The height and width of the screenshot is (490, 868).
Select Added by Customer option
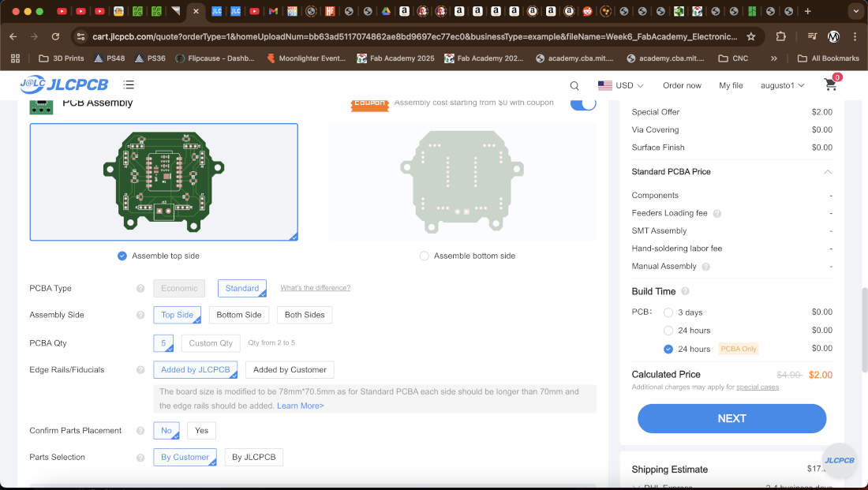(290, 370)
